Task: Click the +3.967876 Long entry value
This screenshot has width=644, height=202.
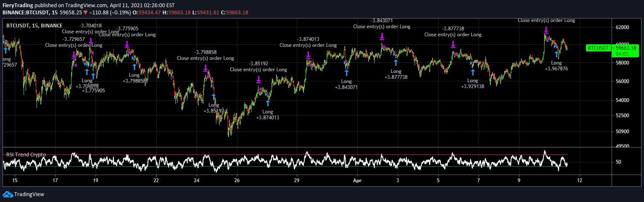Action: pos(556,69)
